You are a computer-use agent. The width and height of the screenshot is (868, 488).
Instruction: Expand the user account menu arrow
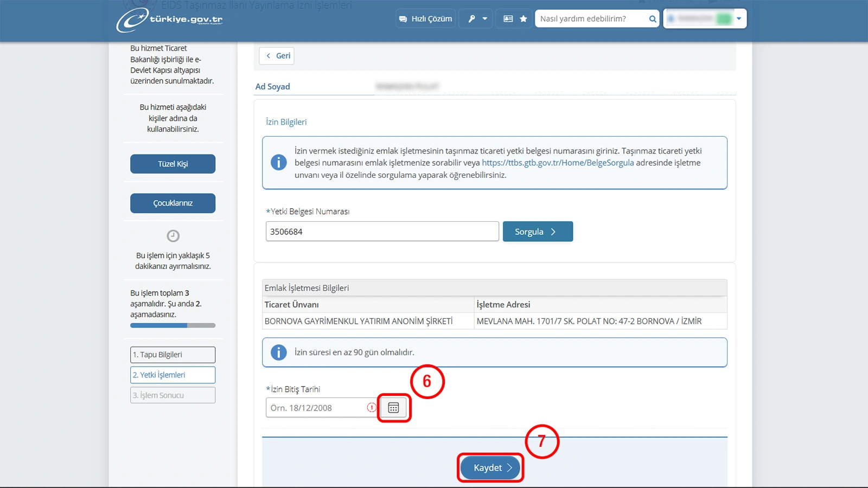tap(739, 18)
